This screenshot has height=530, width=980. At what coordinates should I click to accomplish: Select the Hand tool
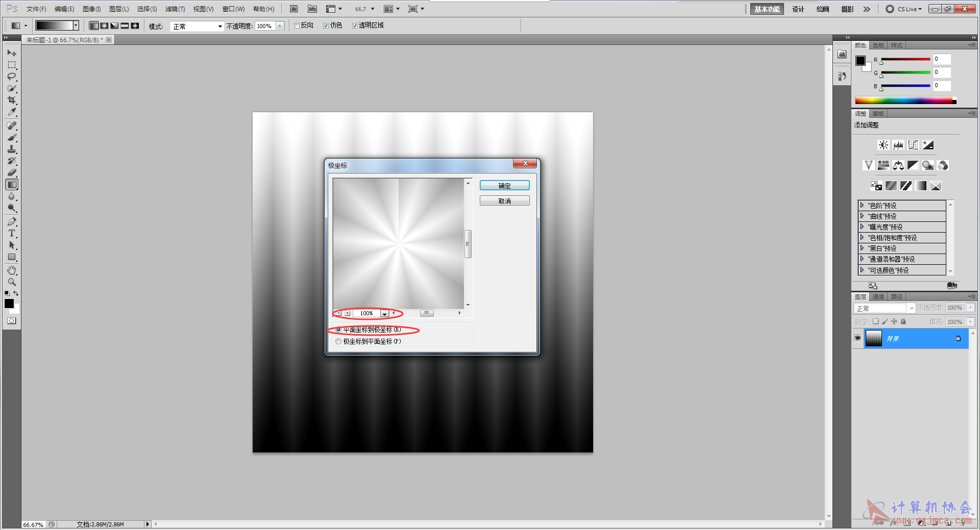point(12,270)
